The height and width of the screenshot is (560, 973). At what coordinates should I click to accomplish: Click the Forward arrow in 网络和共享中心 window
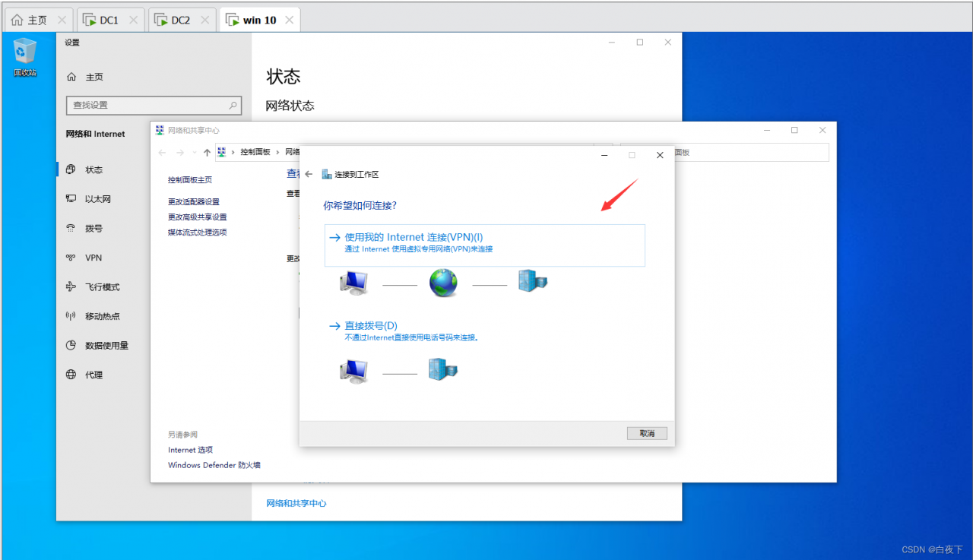pos(180,153)
